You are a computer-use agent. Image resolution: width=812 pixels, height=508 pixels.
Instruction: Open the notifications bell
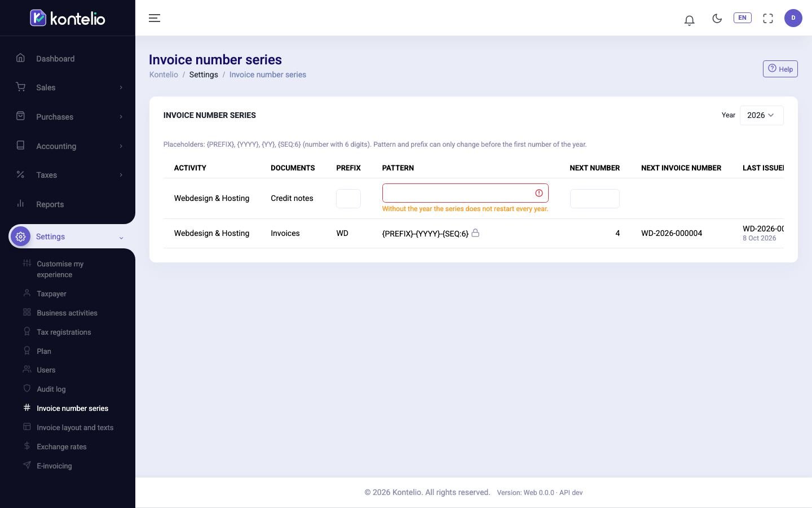(x=689, y=20)
